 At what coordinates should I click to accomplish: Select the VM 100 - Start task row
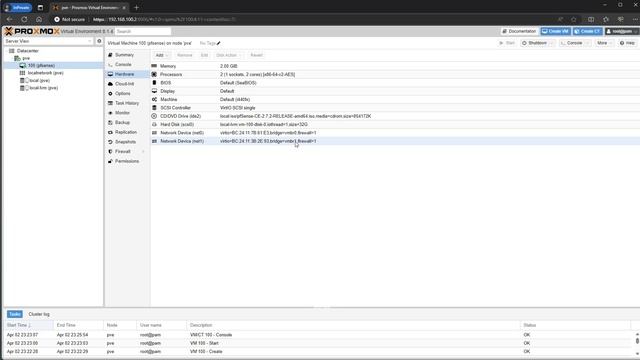(318, 343)
